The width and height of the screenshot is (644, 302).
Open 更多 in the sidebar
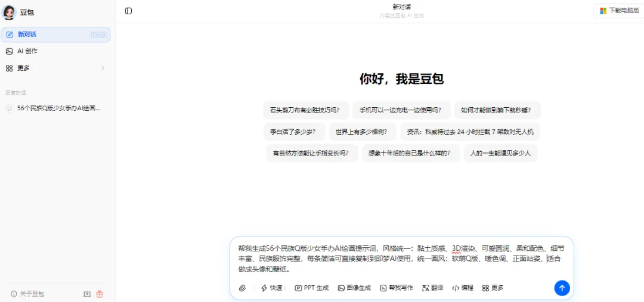point(55,68)
